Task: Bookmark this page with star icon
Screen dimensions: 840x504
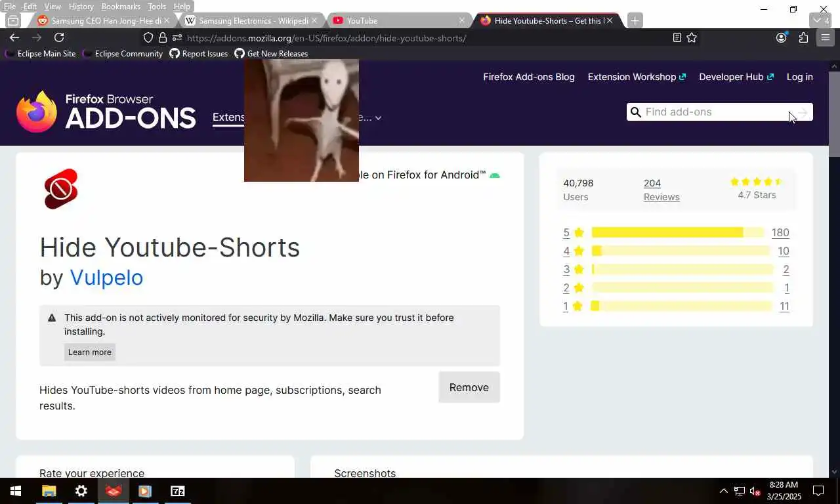Action: 692,38
